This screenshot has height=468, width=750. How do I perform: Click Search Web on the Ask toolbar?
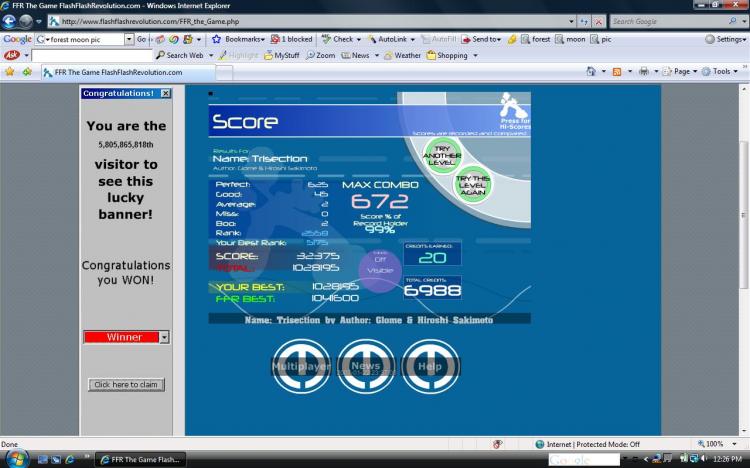coord(180,56)
